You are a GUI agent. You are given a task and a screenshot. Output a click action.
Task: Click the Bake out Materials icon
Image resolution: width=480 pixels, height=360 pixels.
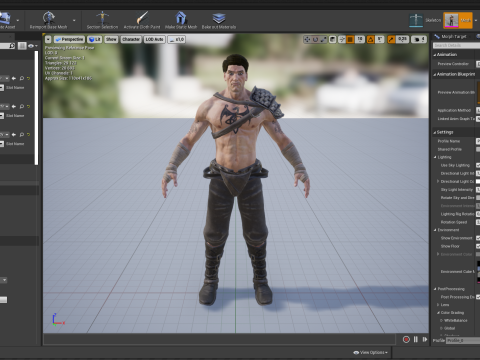(x=219, y=18)
